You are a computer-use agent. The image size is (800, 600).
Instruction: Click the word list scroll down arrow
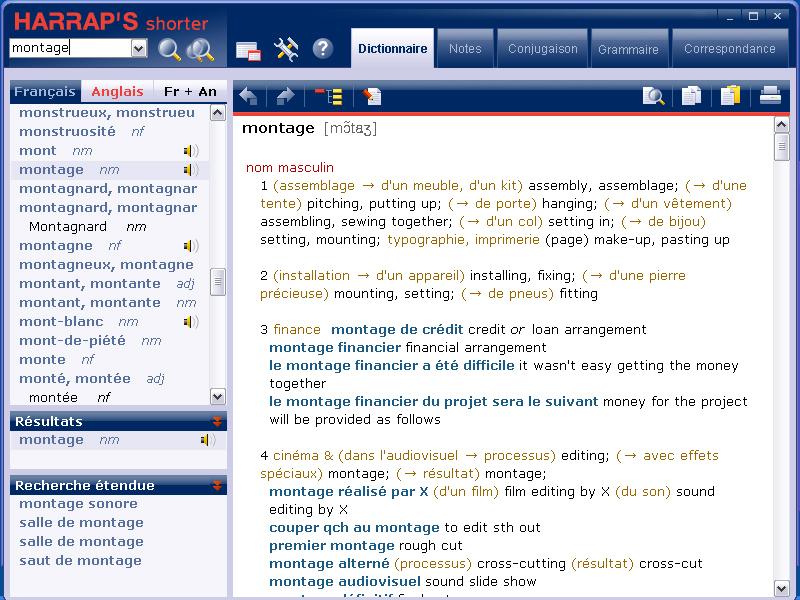pyautogui.click(x=218, y=396)
